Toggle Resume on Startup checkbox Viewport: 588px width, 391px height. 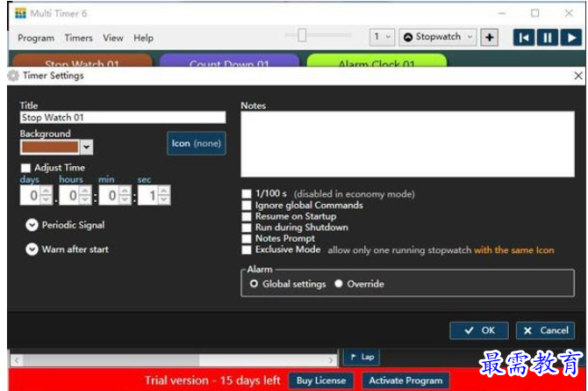[x=247, y=216]
